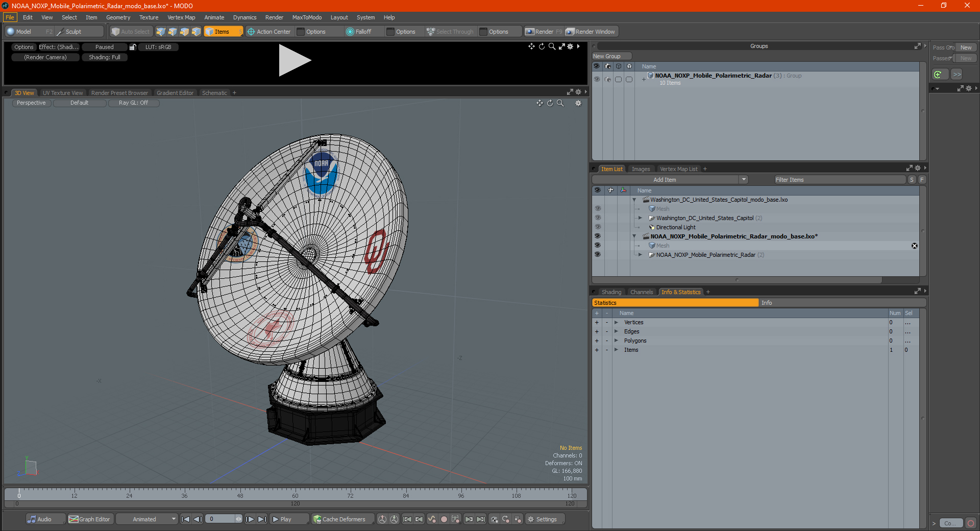Toggle lock checkbox for NOAA group
Image resolution: width=980 pixels, height=531 pixels.
pos(629,79)
